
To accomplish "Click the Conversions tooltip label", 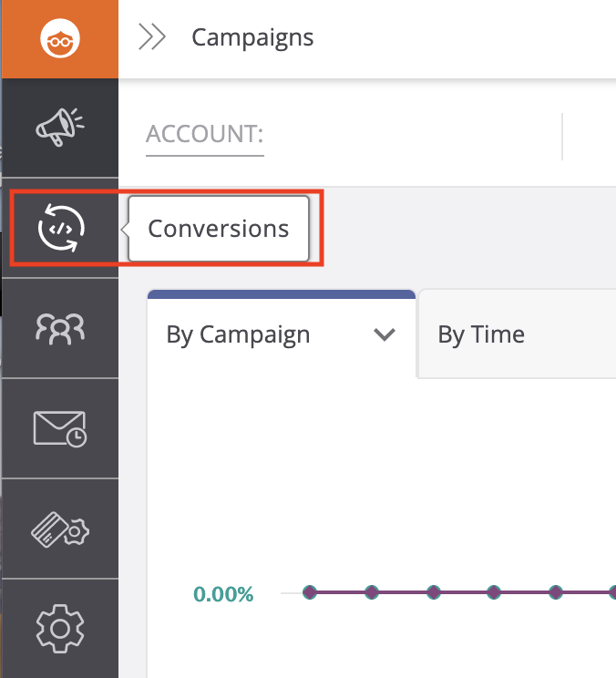I will coord(219,228).
